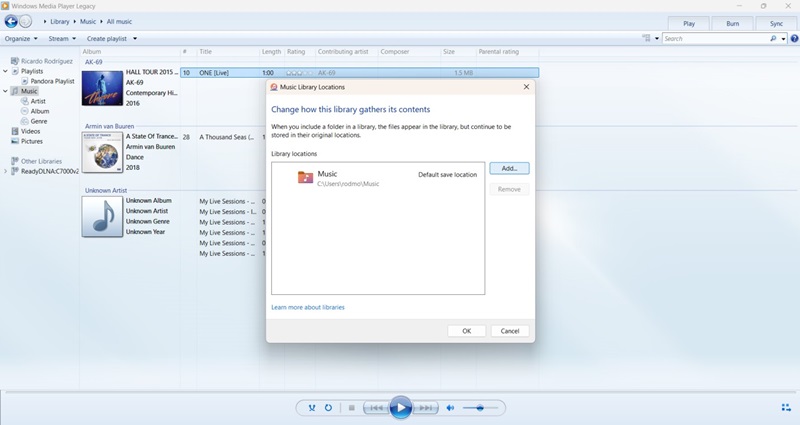800x425 pixels.
Task: Select the Music folder icon in dialog
Action: click(x=305, y=177)
